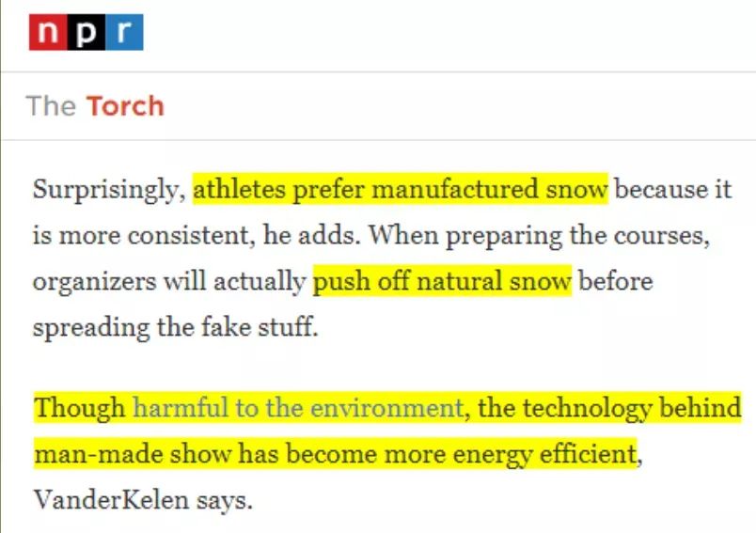Click the gray word "The" in header
Viewport: 756px width, 533px height.
point(51,105)
